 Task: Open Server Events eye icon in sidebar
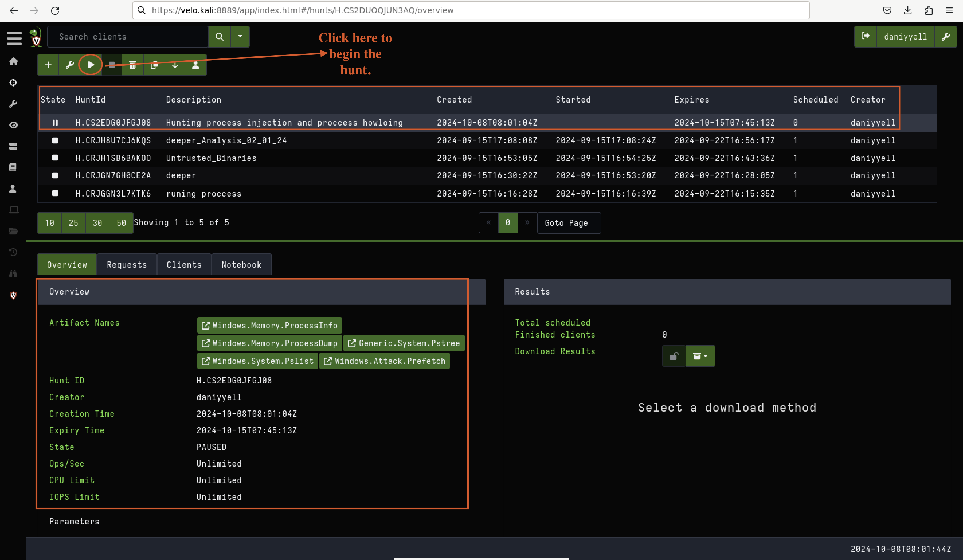pyautogui.click(x=13, y=125)
